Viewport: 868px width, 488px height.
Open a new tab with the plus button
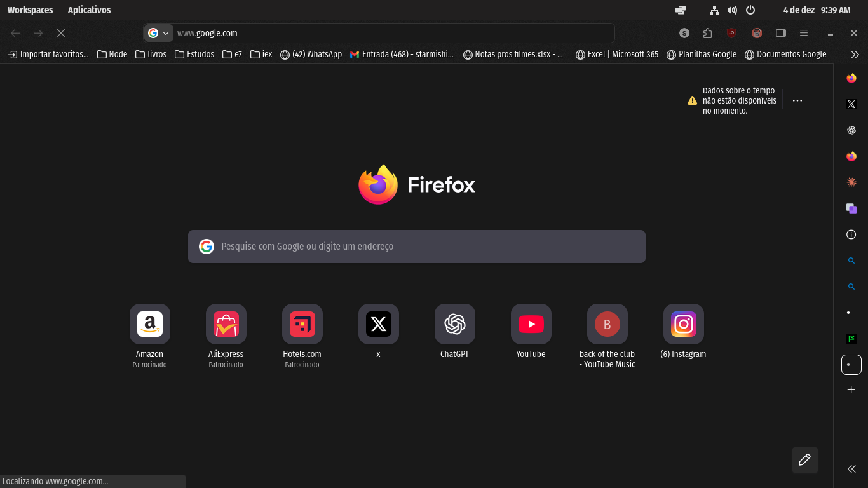click(851, 390)
